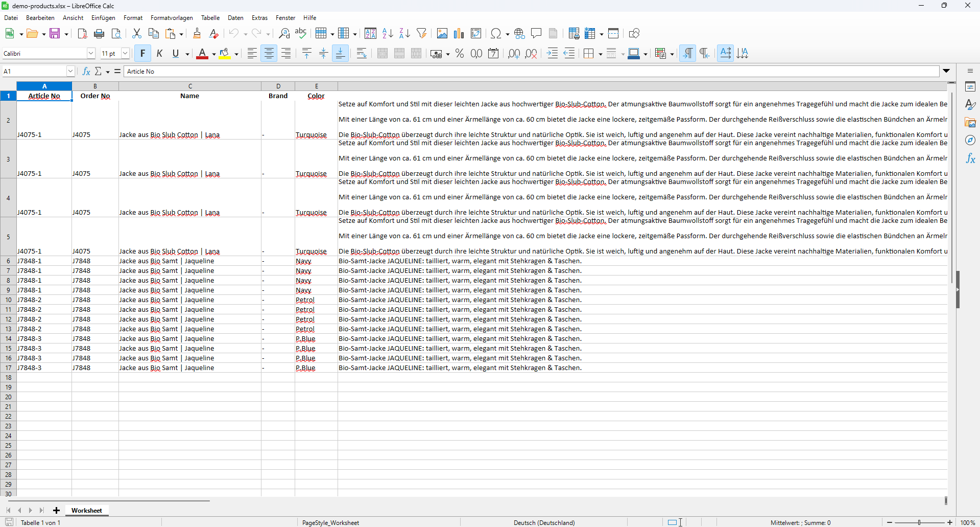
Task: Open the undo history dropdown arrow
Action: tap(245, 34)
